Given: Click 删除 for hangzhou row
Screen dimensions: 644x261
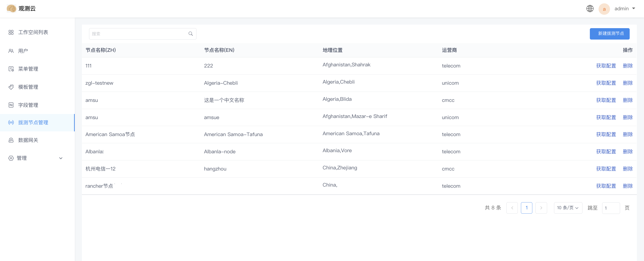Looking at the screenshot, I should (x=627, y=169).
